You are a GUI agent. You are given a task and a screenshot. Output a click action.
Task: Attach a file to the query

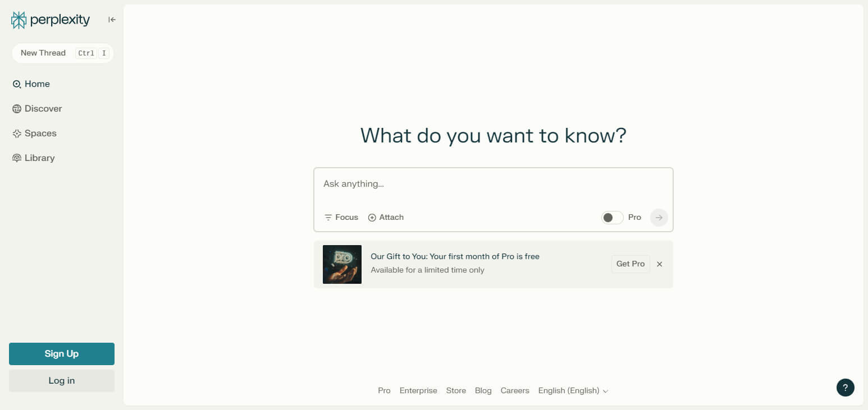(386, 218)
